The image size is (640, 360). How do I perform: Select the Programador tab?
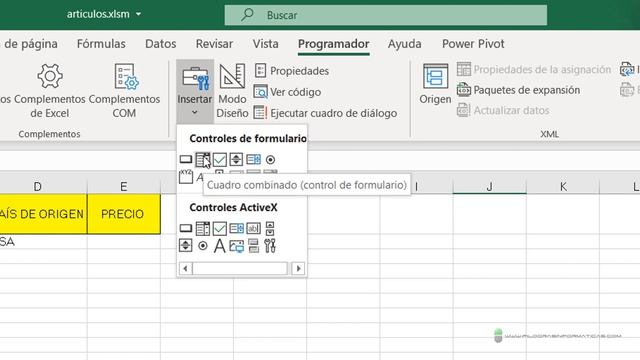333,44
